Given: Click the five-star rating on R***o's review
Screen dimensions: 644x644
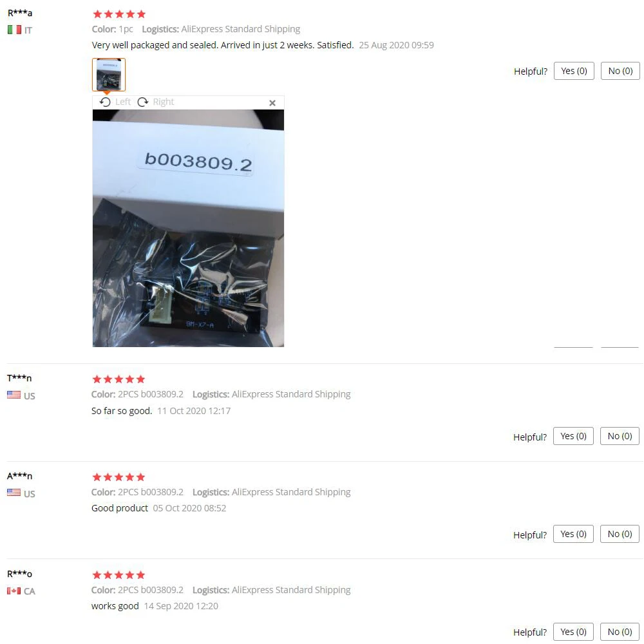Looking at the screenshot, I should click(118, 574).
